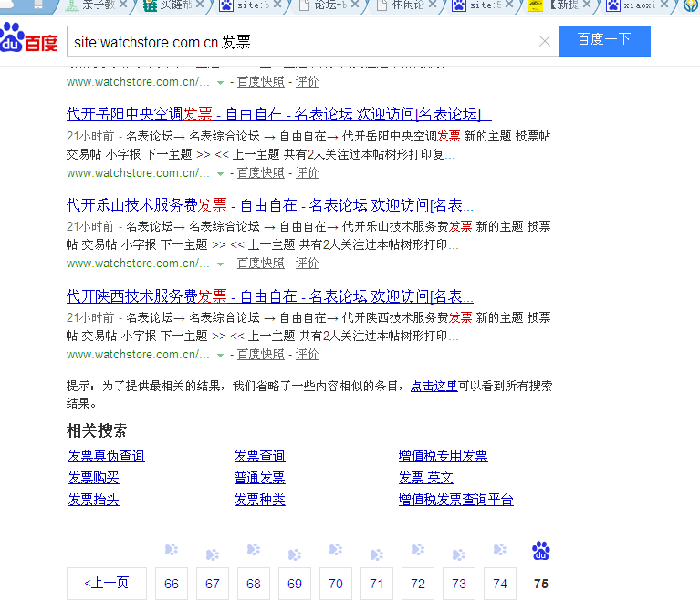The image size is (700, 611).
Task: Open result 代开岳阳中央空调发票
Action: (x=279, y=114)
